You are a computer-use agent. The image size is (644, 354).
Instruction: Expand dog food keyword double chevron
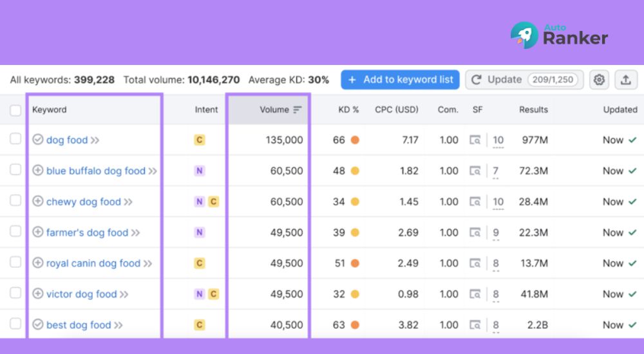[95, 140]
